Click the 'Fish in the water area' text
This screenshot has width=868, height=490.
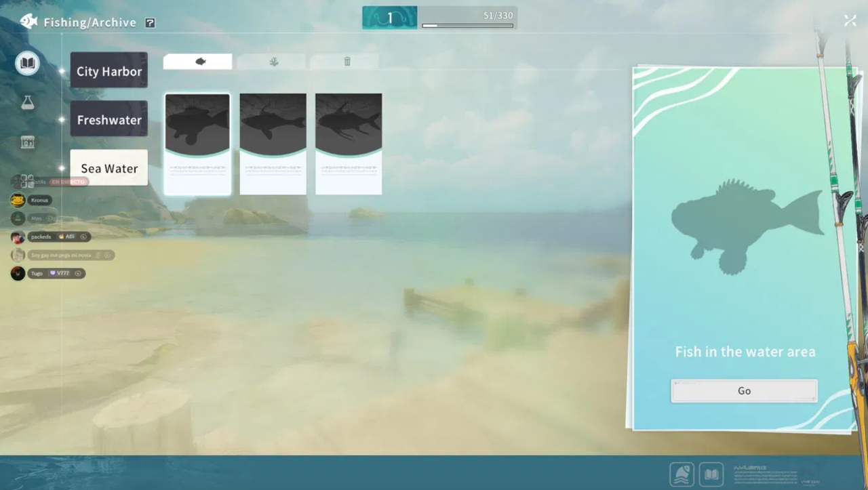pos(745,352)
